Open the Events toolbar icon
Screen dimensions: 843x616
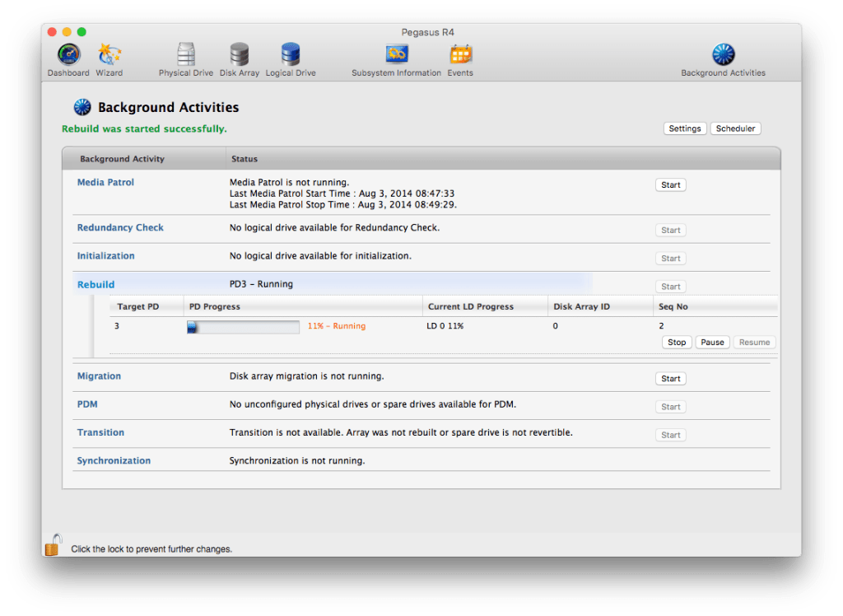[x=460, y=56]
